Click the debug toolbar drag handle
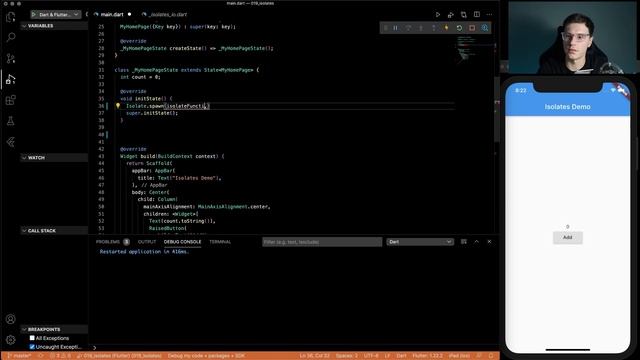The image size is (640, 360). click(385, 28)
